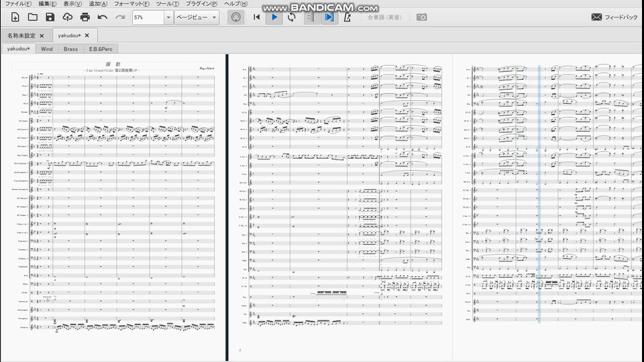Open the 表示(V) menu
This screenshot has height=362, width=644.
click(72, 4)
